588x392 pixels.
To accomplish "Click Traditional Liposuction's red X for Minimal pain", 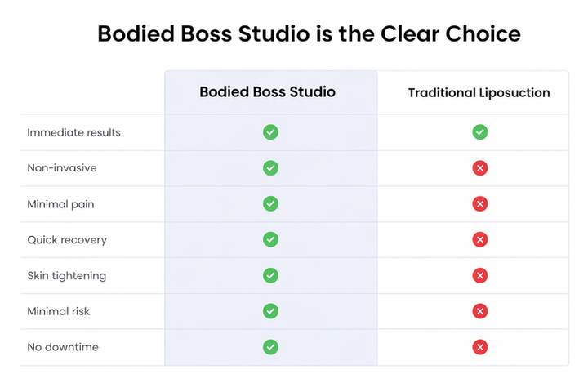I will point(480,203).
